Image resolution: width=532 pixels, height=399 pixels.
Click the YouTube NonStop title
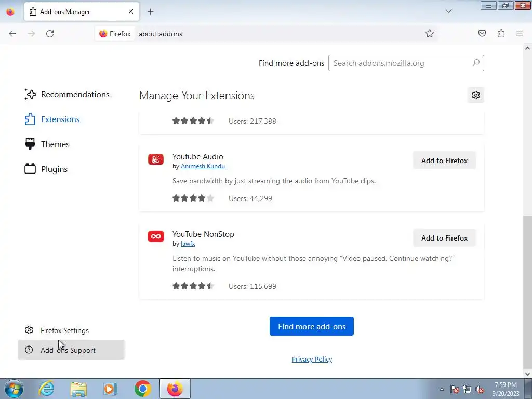[x=203, y=234]
